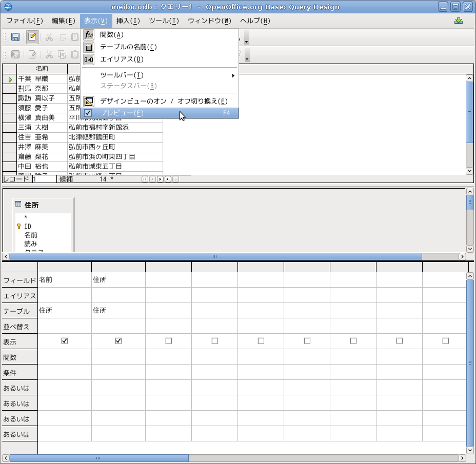Viewport: 476px width, 464px height.
Task: Open the second toolbar overflow dropdown arrow
Action: [247, 58]
